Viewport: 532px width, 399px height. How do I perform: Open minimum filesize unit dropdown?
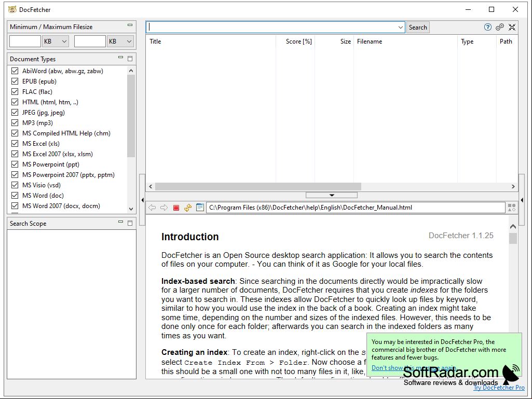pos(56,42)
